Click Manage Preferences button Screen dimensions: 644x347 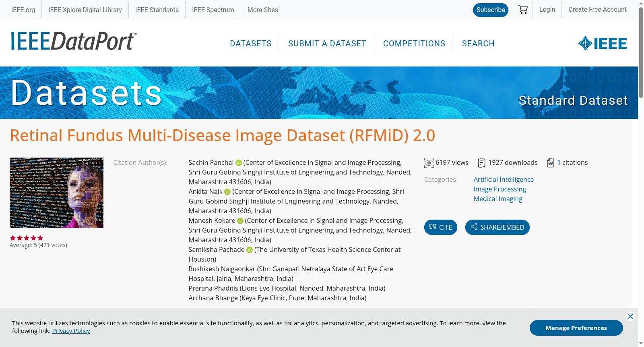(576, 328)
